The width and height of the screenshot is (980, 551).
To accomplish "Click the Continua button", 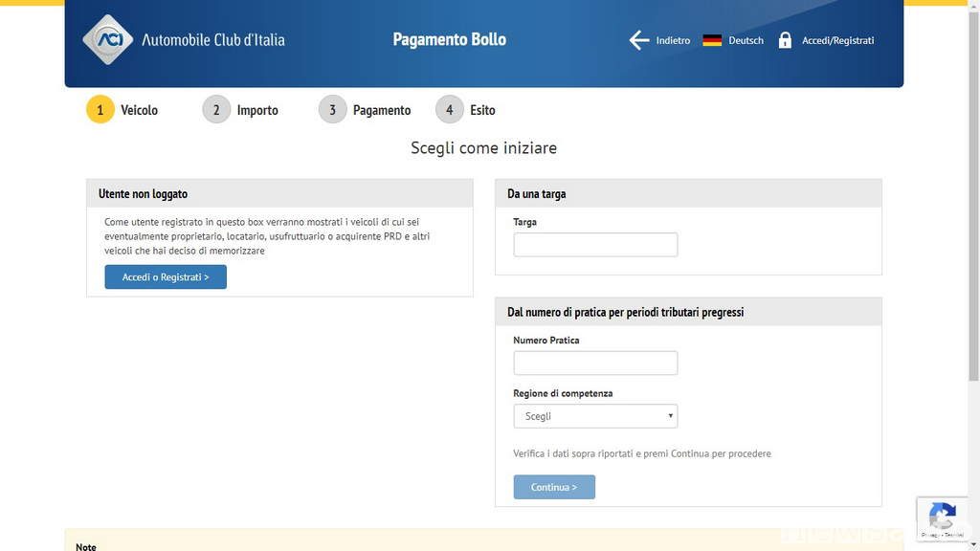I will tap(554, 487).
